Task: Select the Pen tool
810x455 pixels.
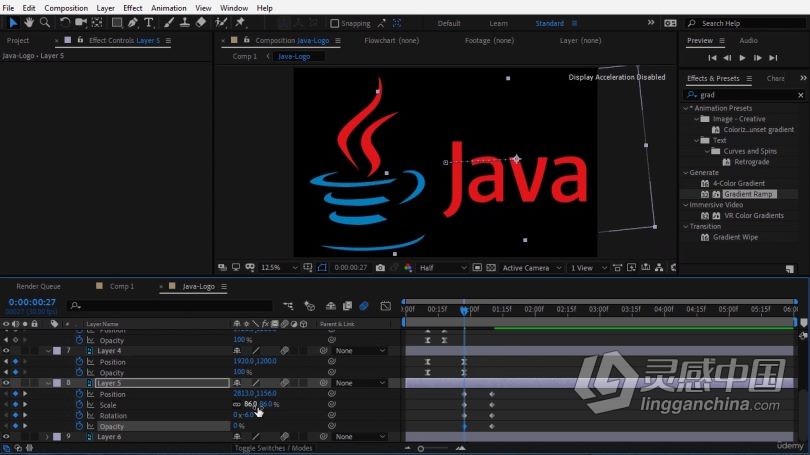Action: tap(133, 23)
